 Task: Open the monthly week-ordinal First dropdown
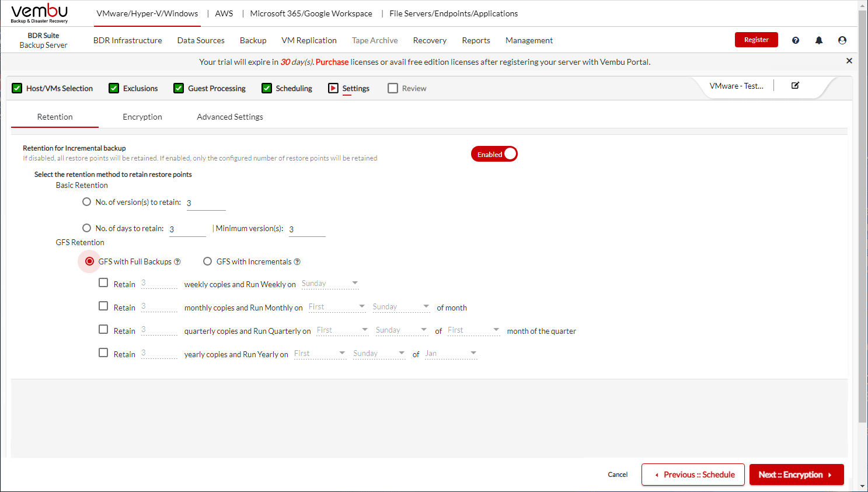[337, 307]
